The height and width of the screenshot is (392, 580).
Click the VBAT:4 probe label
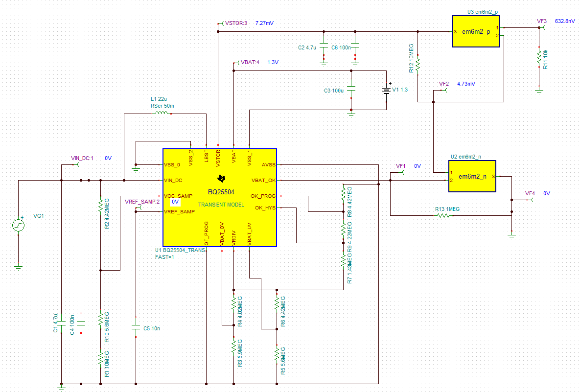coord(250,62)
